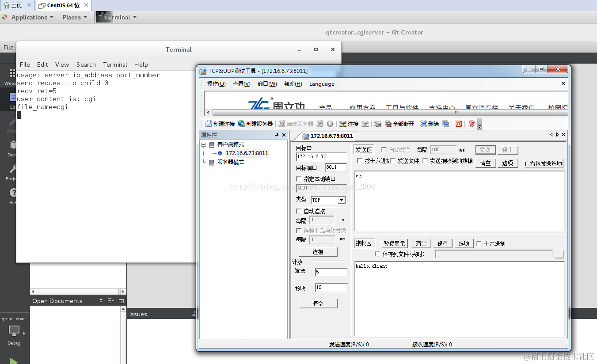The height and width of the screenshot is (364, 597).
Task: Click the 创建连接 (create connection) toolbar icon
Action: (x=209, y=124)
